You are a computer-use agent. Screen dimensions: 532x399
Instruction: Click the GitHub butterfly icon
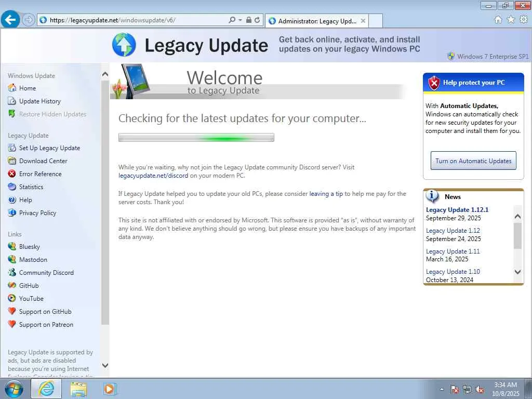pyautogui.click(x=12, y=285)
